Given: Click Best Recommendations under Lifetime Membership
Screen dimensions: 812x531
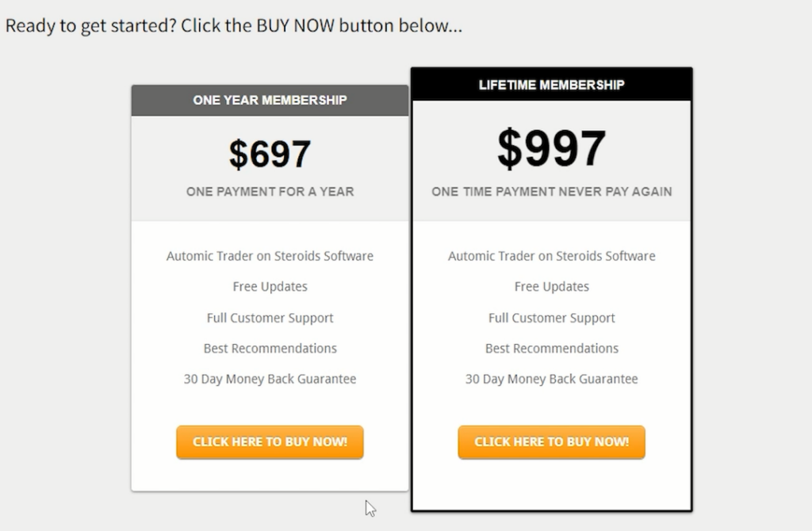Looking at the screenshot, I should (x=551, y=349).
